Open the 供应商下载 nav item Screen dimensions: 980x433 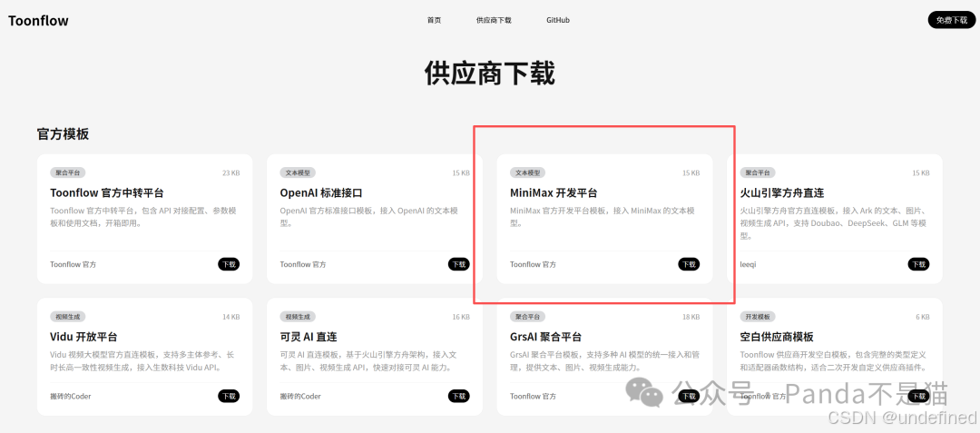pyautogui.click(x=494, y=20)
